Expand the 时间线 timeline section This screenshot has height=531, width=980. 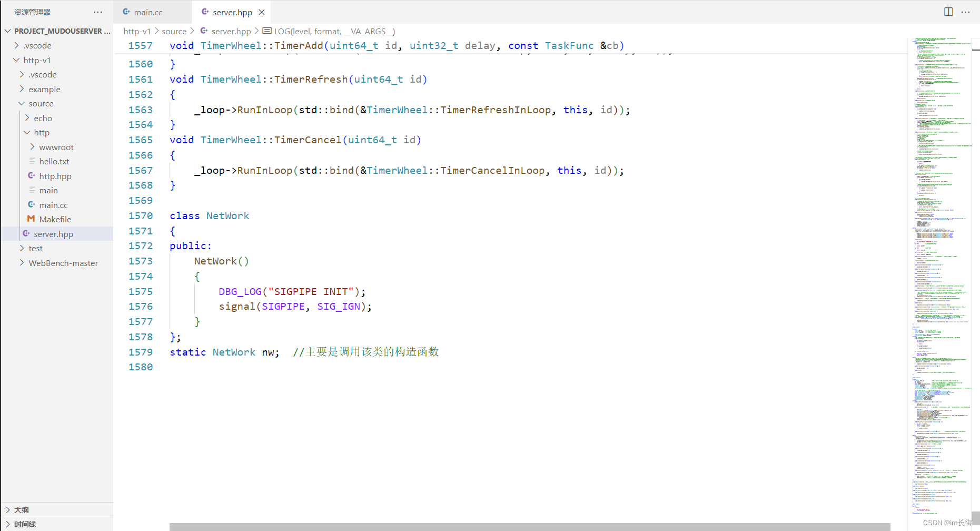[x=8, y=524]
